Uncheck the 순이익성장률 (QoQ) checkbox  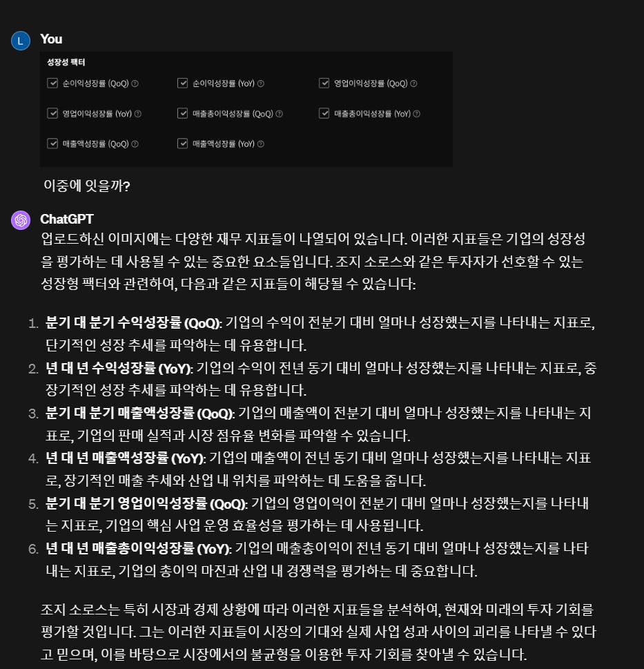[x=52, y=84]
